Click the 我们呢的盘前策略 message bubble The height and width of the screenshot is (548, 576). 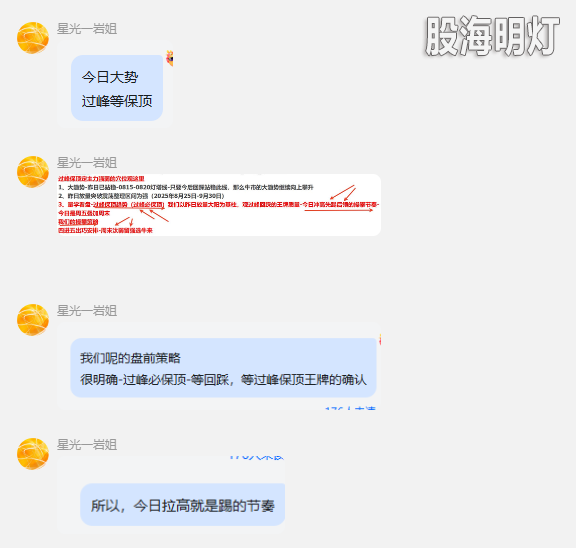(x=223, y=368)
